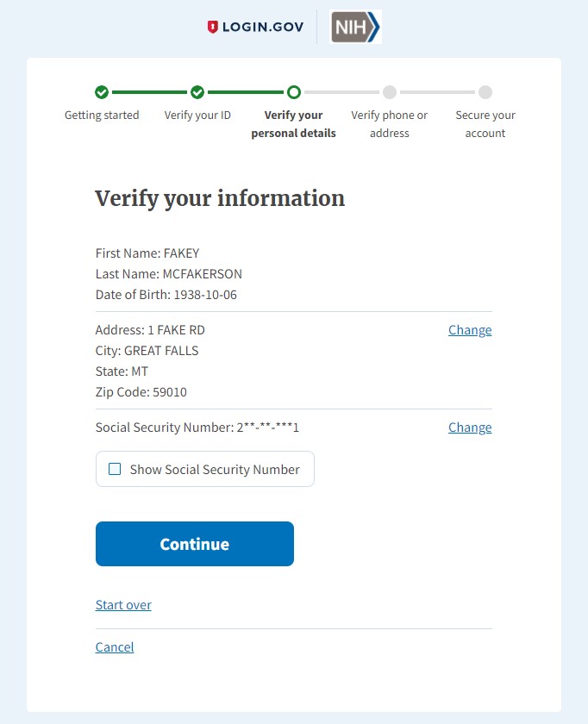This screenshot has height=724, width=588.
Task: Open Change link for Social Security Number
Action: point(469,427)
